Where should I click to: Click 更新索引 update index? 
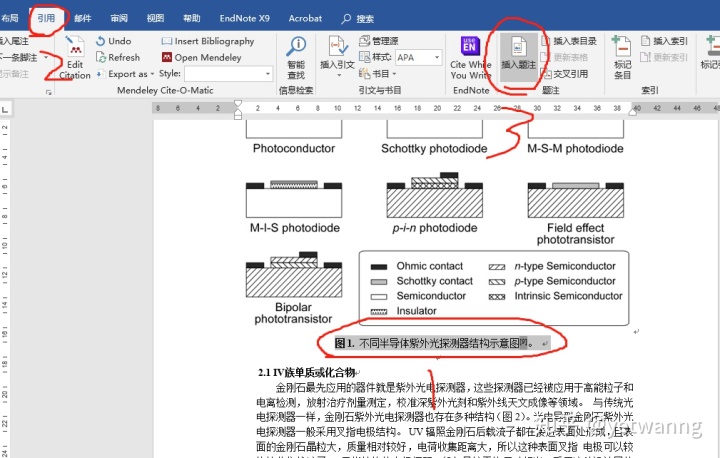664,57
